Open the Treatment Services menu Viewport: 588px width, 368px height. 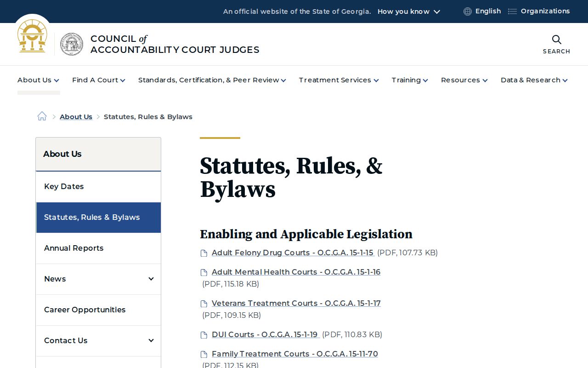coord(339,80)
